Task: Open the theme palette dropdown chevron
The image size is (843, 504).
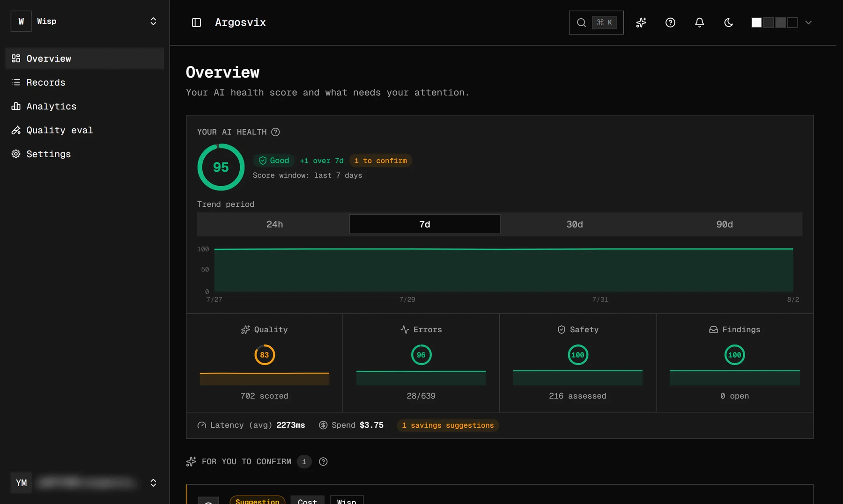Action: 808,22
